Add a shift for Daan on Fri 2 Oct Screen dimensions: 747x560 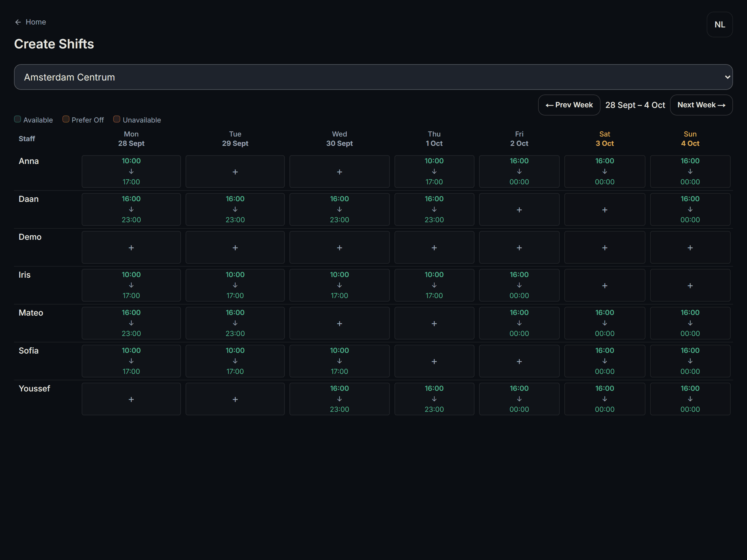click(x=519, y=210)
